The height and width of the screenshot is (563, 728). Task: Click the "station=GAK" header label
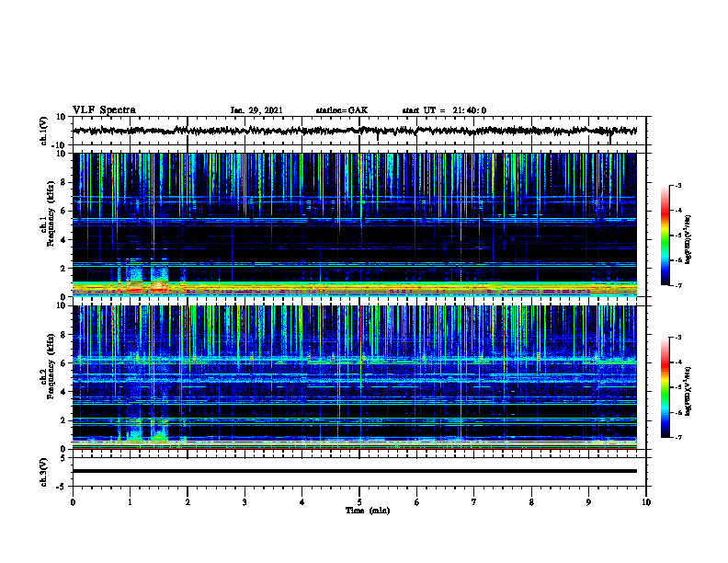[x=342, y=110]
